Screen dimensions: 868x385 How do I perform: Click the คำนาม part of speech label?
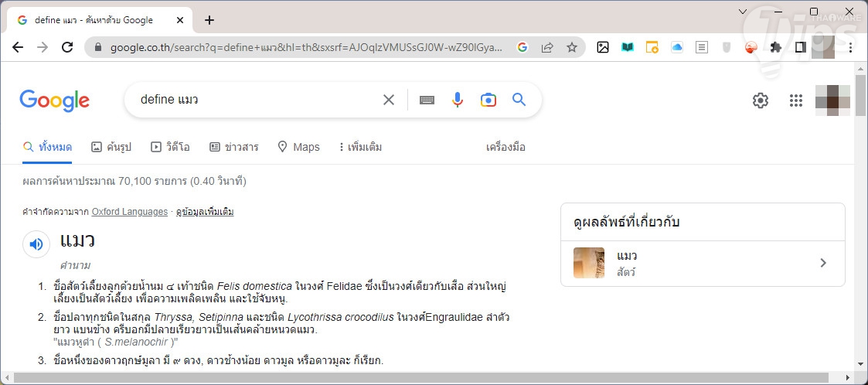[x=75, y=265]
